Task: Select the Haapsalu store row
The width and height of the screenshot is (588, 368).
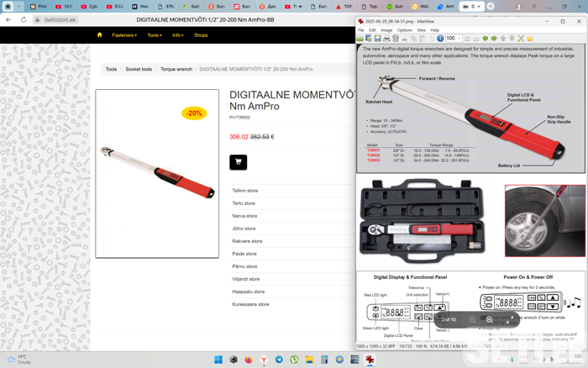Action: coord(292,292)
